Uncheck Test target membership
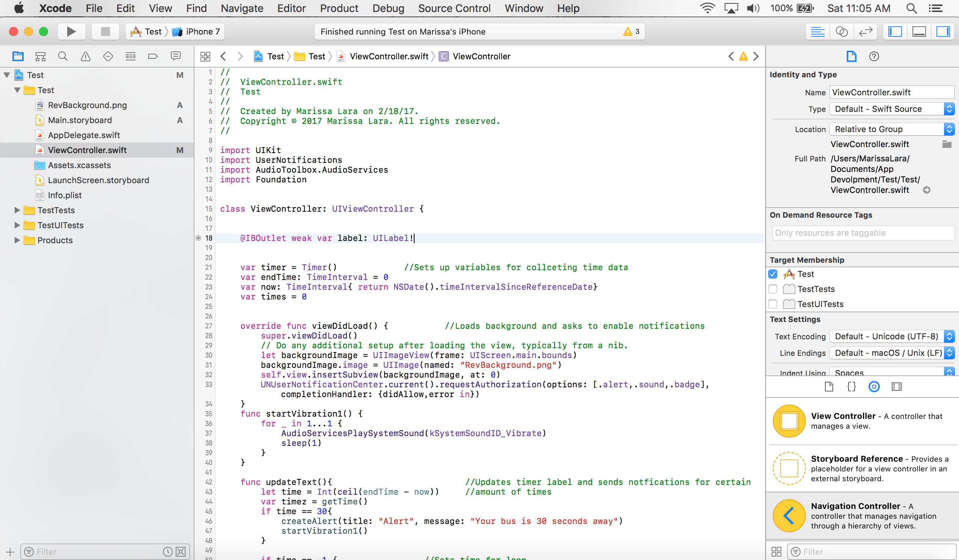Screen dimensions: 959x560 coord(773,274)
